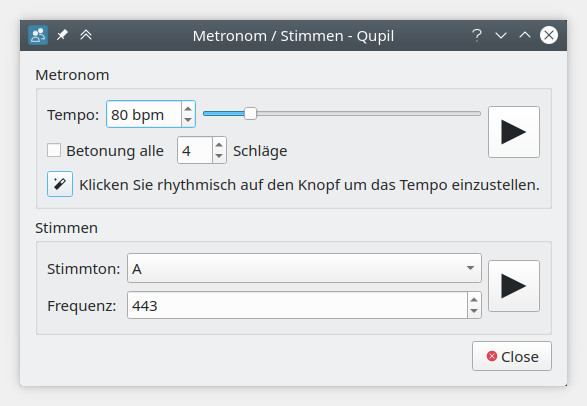
Task: Click the double-chevron keep-above icon
Action: coord(86,35)
